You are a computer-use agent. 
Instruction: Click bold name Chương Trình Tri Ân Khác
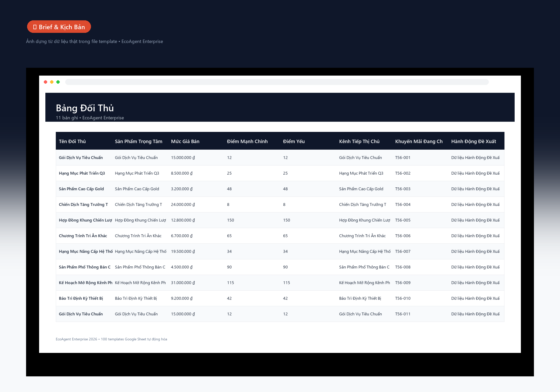(83, 236)
